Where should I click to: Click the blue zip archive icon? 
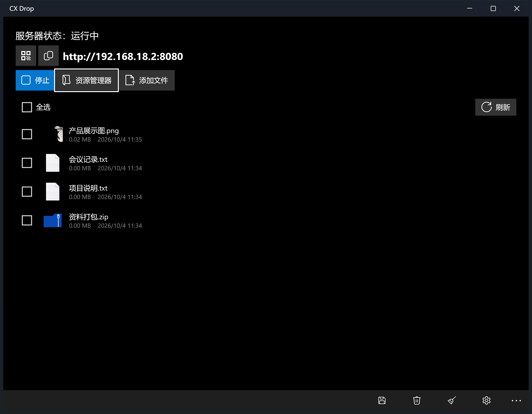pos(53,220)
